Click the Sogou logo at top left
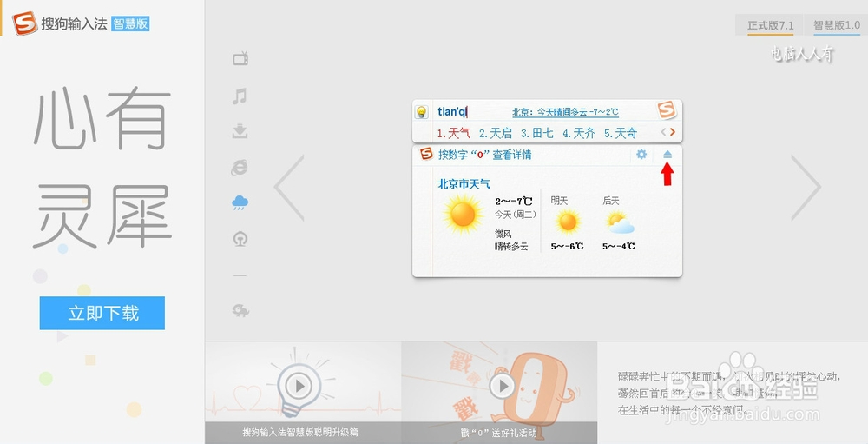This screenshot has width=868, height=444. tap(25, 23)
